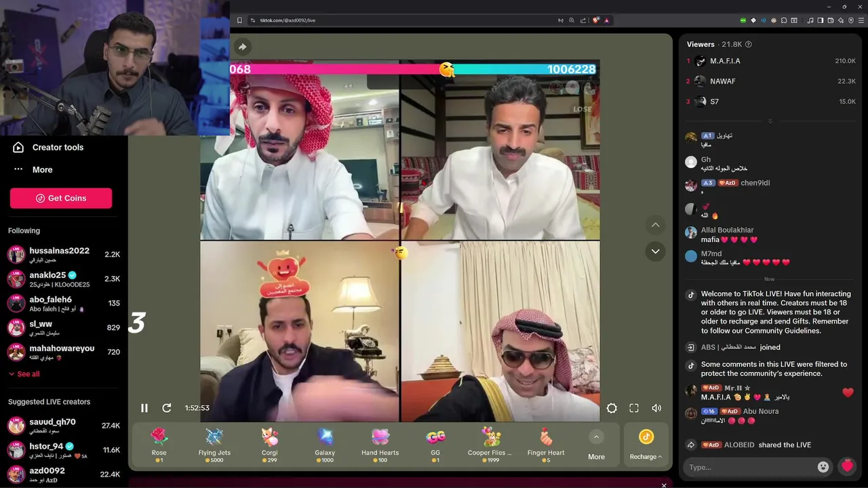Click the bookmark icon in address bar

(x=239, y=20)
